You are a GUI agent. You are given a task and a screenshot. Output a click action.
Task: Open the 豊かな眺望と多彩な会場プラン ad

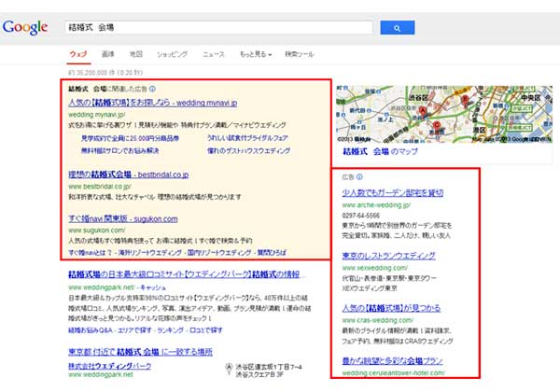pyautogui.click(x=392, y=360)
